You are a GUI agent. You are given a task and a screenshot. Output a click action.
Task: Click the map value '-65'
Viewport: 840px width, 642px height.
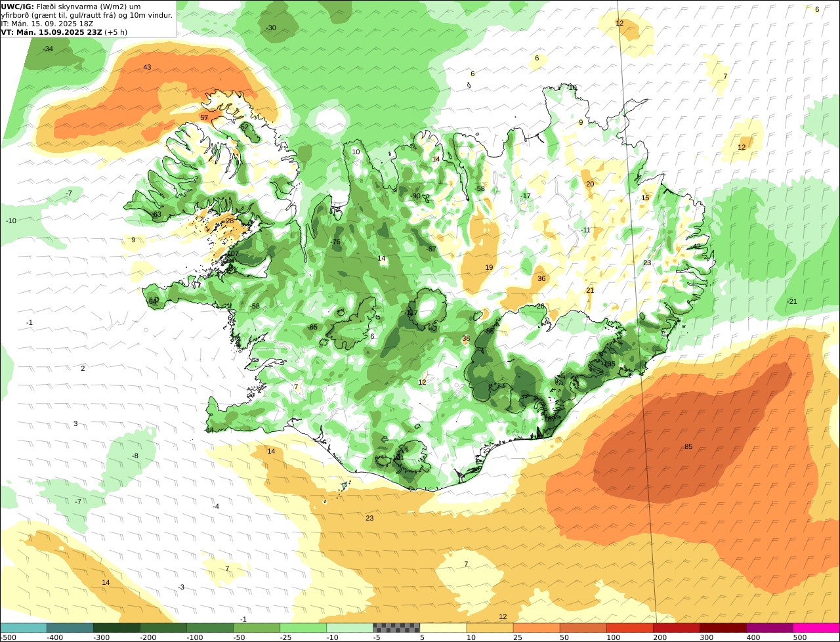(312, 328)
